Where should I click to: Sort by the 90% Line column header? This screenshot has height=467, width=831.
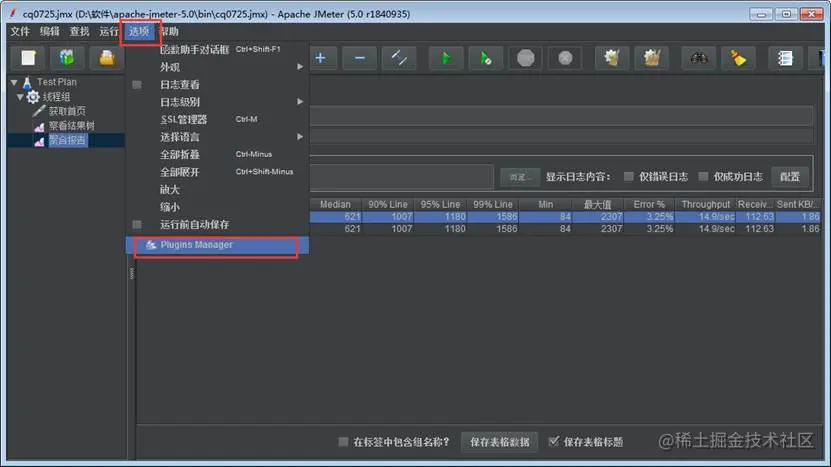pyautogui.click(x=388, y=205)
